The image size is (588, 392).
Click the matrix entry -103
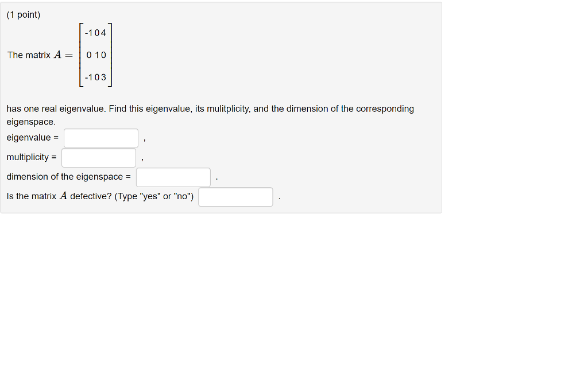(95, 77)
